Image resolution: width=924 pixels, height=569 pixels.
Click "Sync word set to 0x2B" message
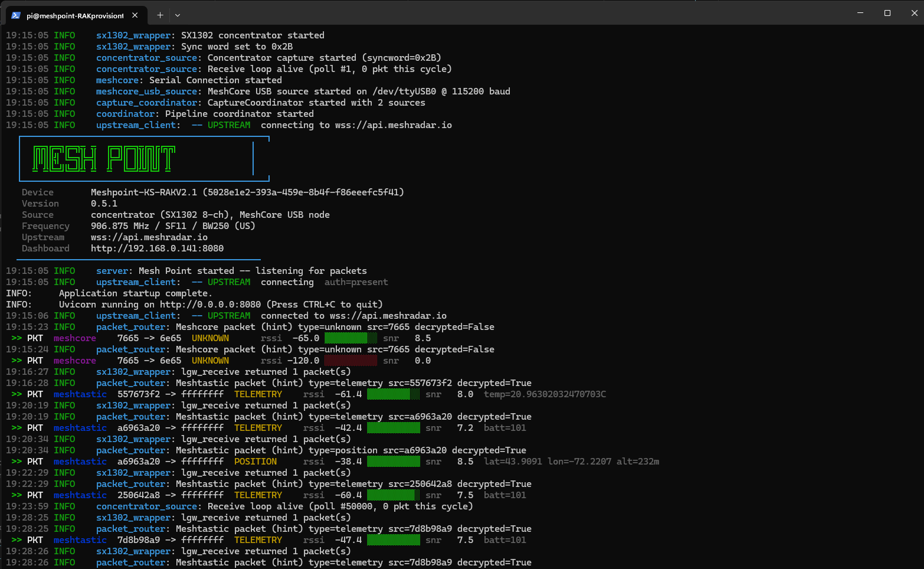pos(237,47)
